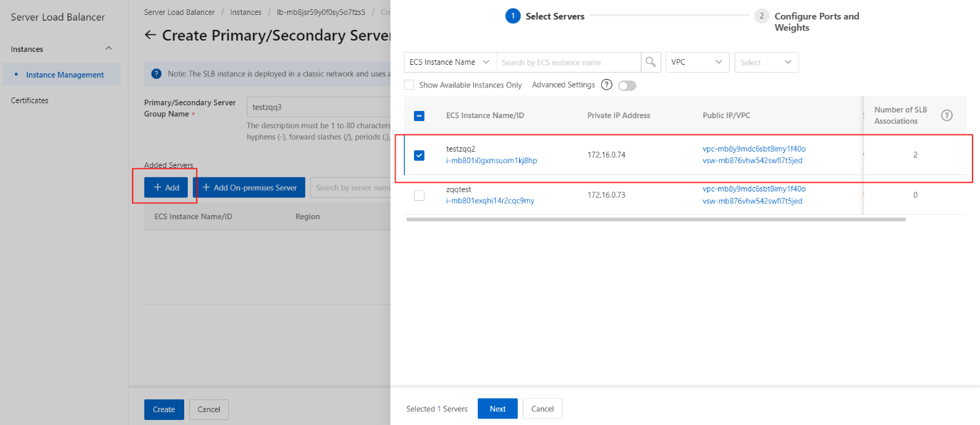Screen dimensions: 980x425
Task: Click the zqqtest instance name
Action: coord(459,189)
